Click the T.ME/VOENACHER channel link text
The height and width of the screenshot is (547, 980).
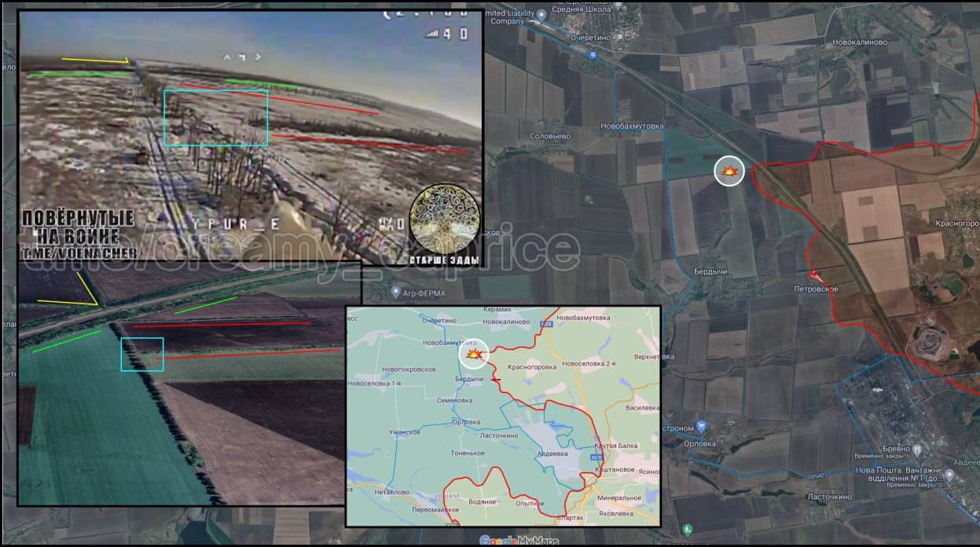coord(76,252)
